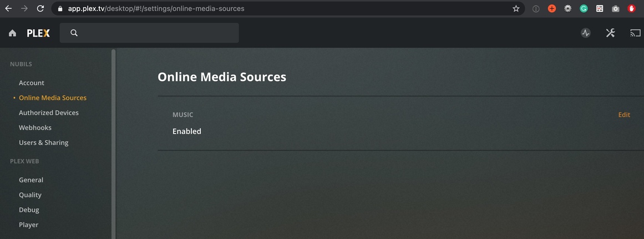Go back with browser back arrow
This screenshot has width=644, height=239.
[8, 8]
